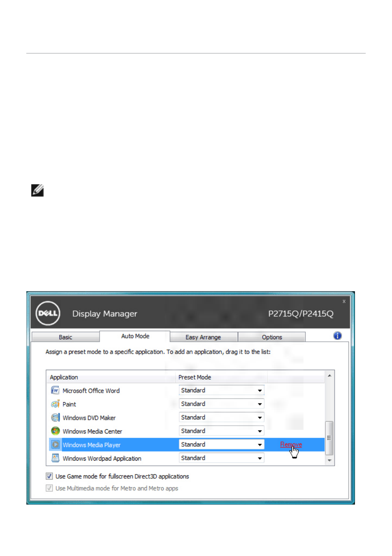Select the Windows Media Center row text
The width and height of the screenshot is (392, 556).
click(x=92, y=431)
